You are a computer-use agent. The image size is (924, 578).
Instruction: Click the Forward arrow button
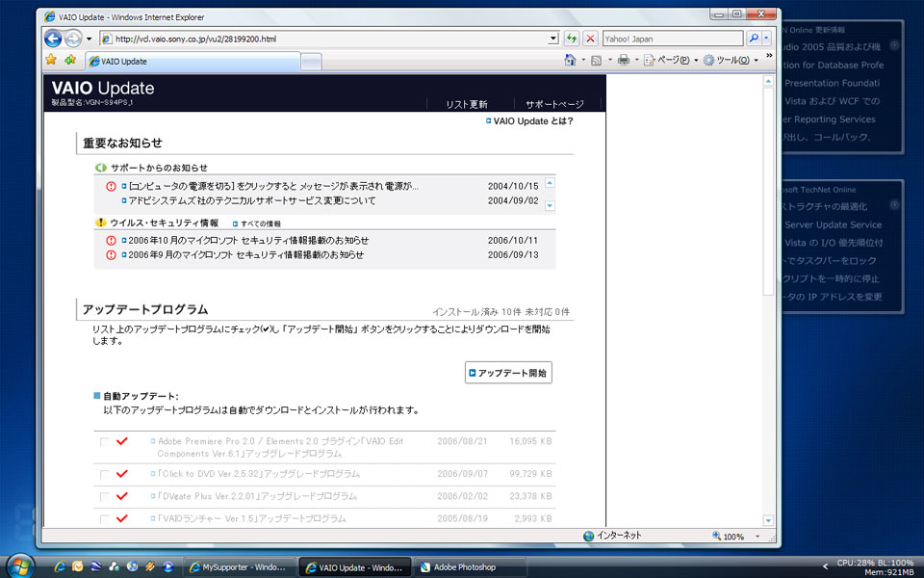[x=73, y=39]
